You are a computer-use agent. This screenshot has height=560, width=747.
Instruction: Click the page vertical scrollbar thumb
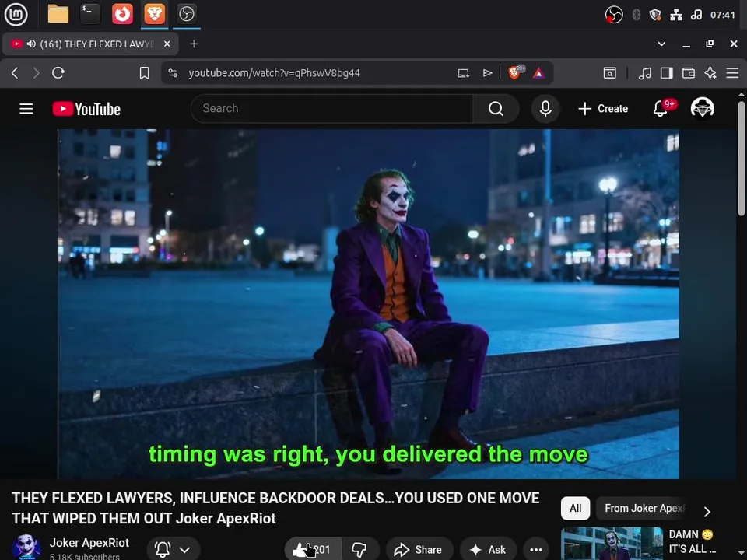coord(742,157)
